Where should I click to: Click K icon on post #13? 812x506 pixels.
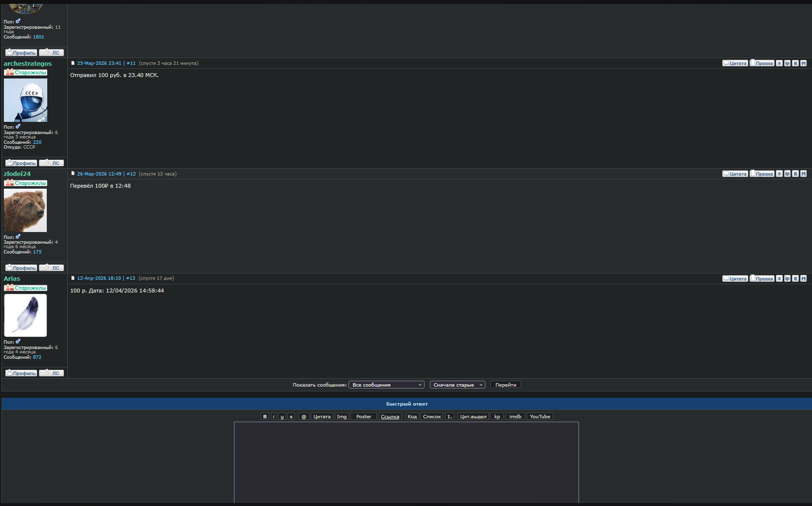[x=795, y=279]
